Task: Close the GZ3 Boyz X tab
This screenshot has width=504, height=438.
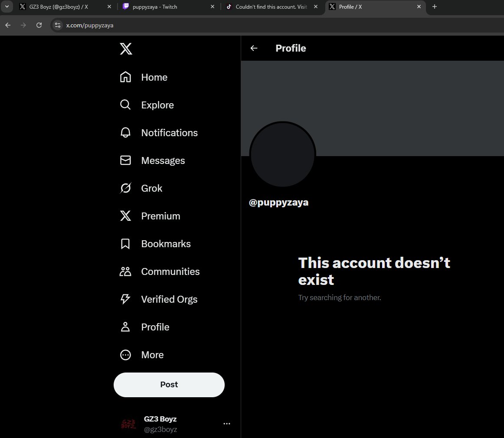Action: click(x=109, y=7)
